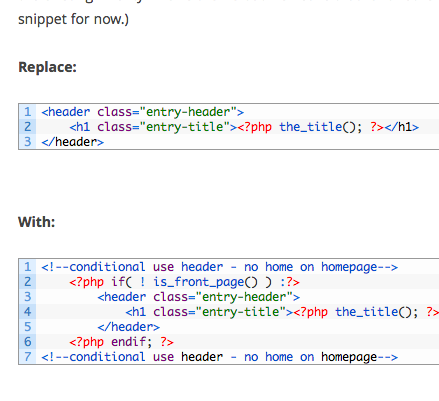Click the 'snippet for now.)' paragraph text
The image size is (439, 401).
click(x=73, y=19)
